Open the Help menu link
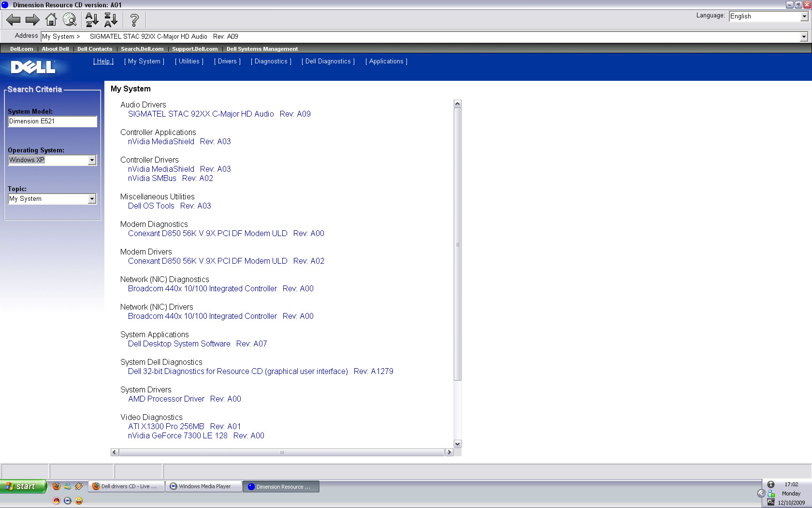The image size is (812, 508). tap(103, 61)
